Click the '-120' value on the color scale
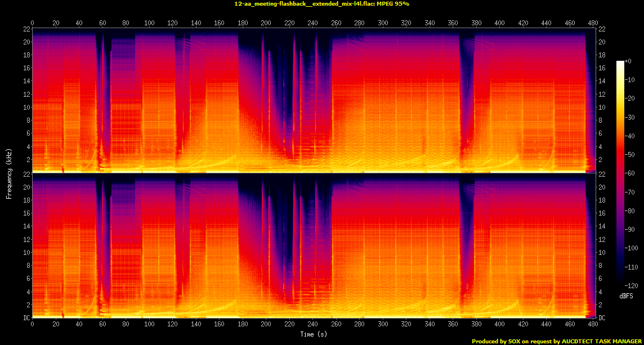Image resolution: width=644 pixels, height=345 pixels. 631,285
